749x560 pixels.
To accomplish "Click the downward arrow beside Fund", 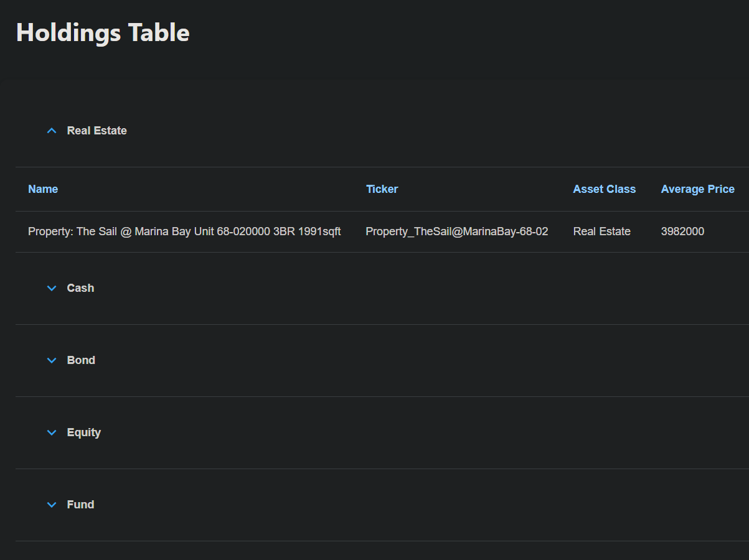I will click(x=51, y=505).
